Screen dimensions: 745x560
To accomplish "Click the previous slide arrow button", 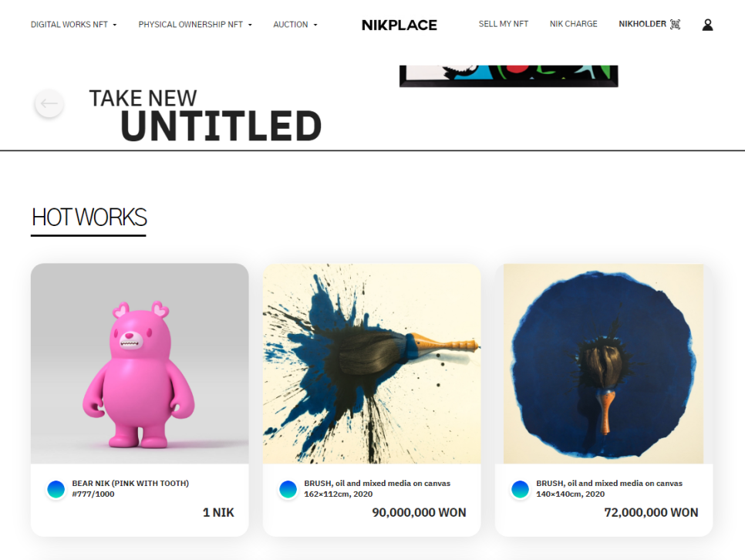I will (x=49, y=103).
